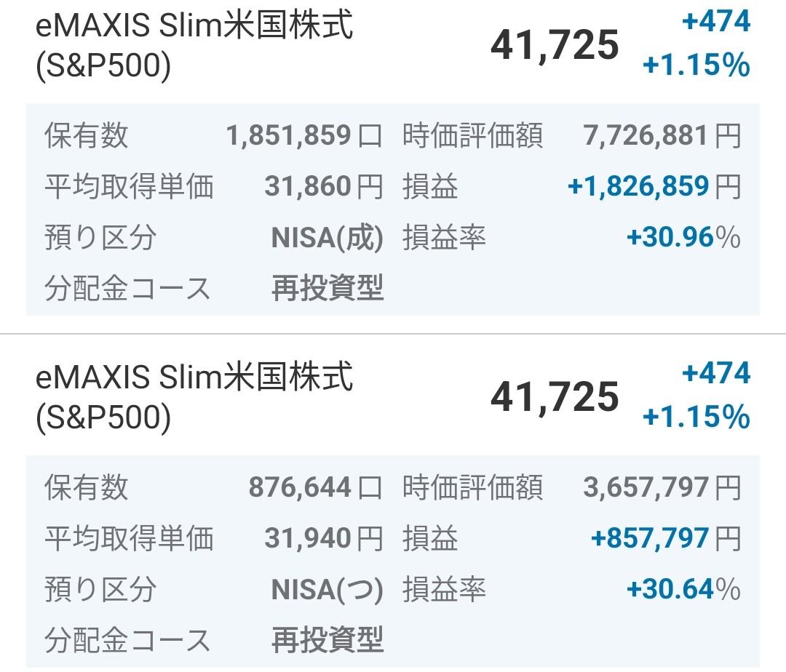Click the NISA(成) account type label
The height and width of the screenshot is (672, 786).
coord(327,239)
